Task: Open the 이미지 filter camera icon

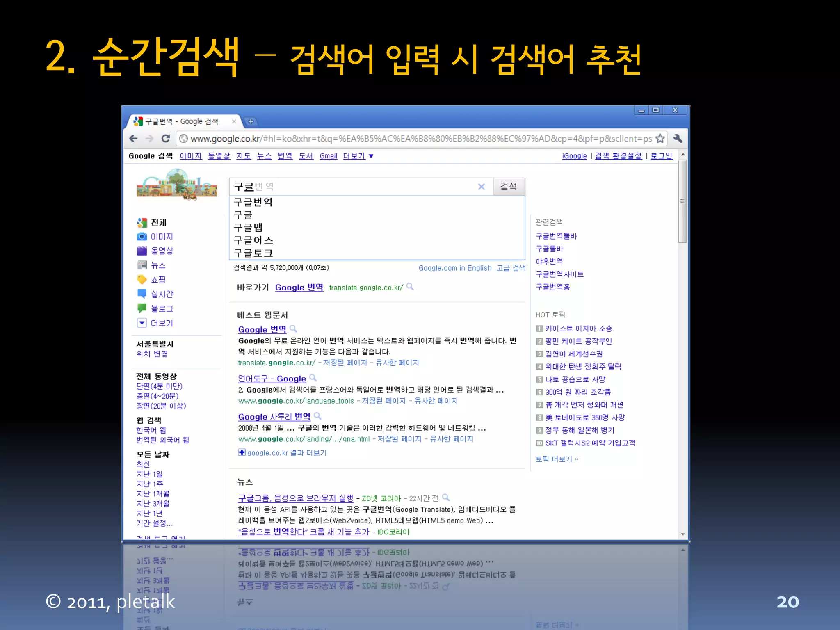Action: tap(142, 237)
